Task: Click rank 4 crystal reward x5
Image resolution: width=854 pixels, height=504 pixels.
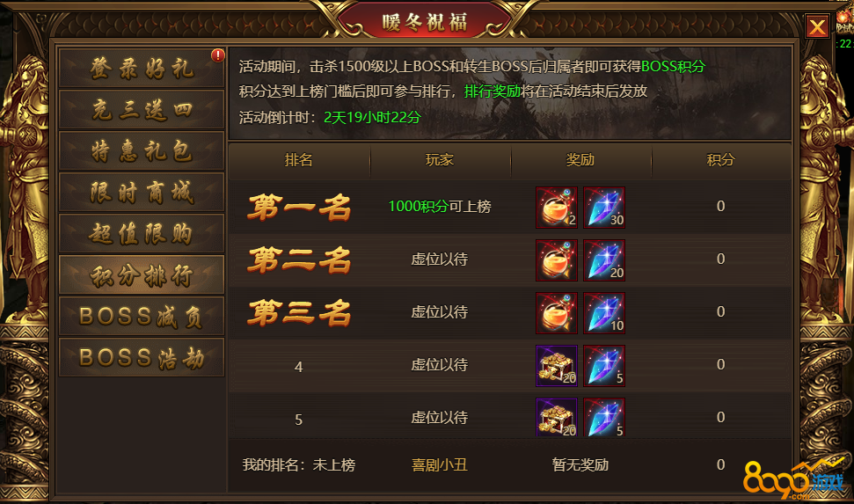Action: tap(604, 366)
